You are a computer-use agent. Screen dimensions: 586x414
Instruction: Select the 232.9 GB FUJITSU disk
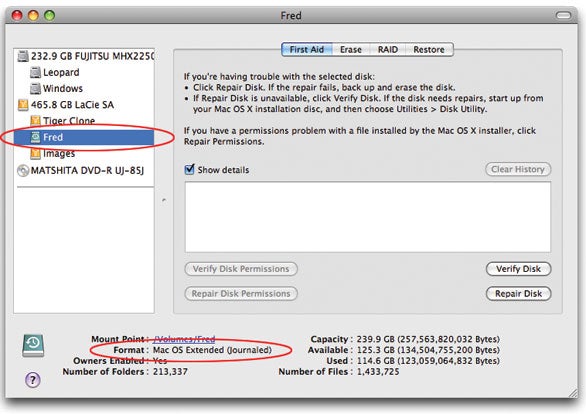[x=85, y=56]
